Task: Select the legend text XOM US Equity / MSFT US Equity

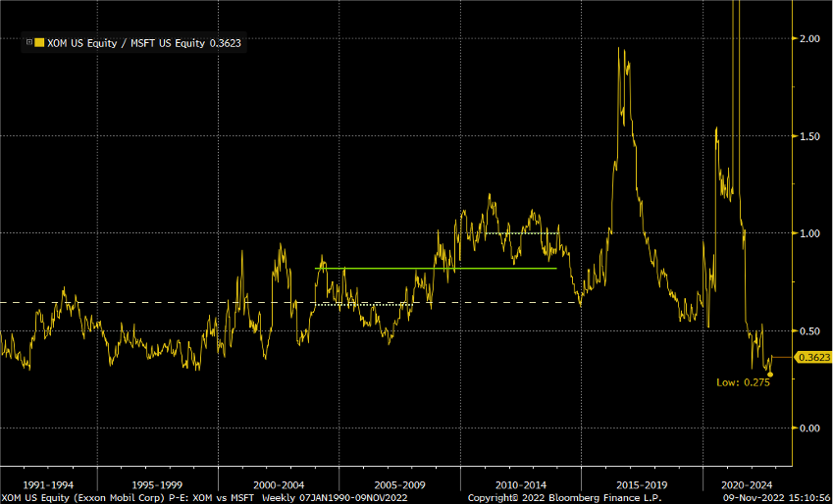Action: click(127, 43)
